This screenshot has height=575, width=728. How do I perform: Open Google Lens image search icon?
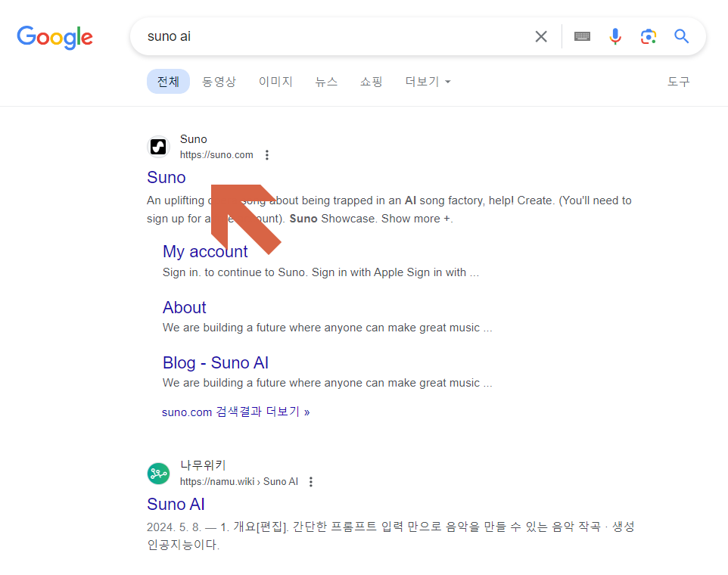648,36
